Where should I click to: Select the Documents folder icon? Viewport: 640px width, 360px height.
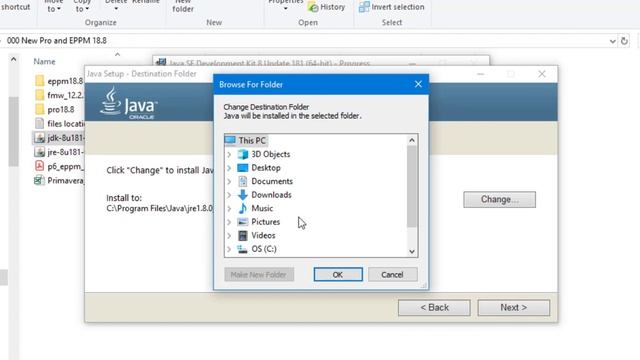(243, 181)
